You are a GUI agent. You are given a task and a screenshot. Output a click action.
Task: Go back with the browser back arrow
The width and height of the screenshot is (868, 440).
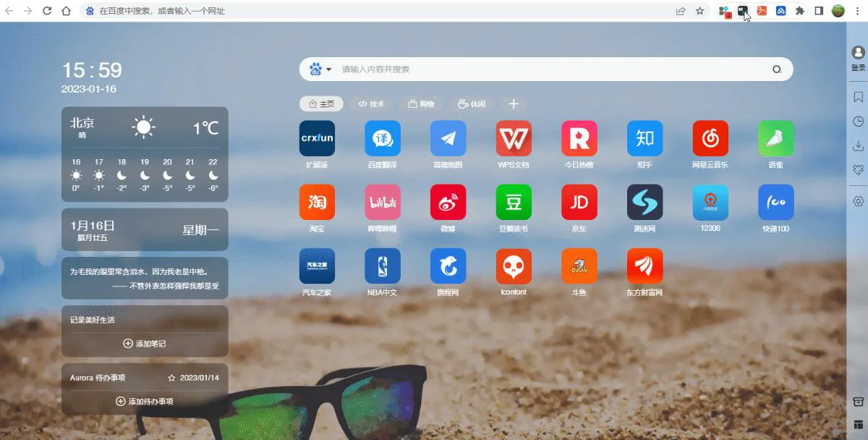coord(9,11)
